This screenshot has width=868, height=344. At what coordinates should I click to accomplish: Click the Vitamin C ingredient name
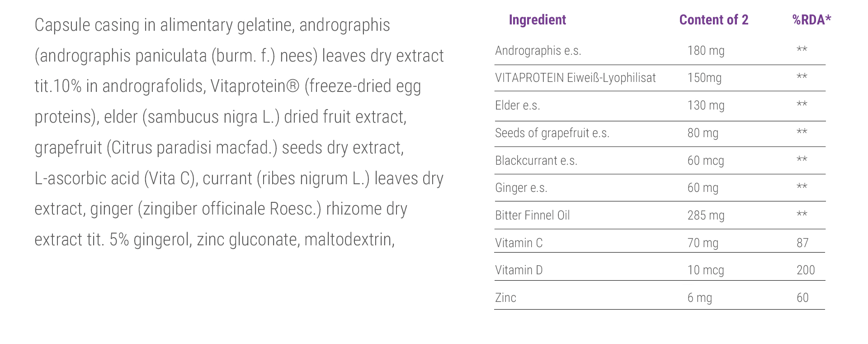519,243
